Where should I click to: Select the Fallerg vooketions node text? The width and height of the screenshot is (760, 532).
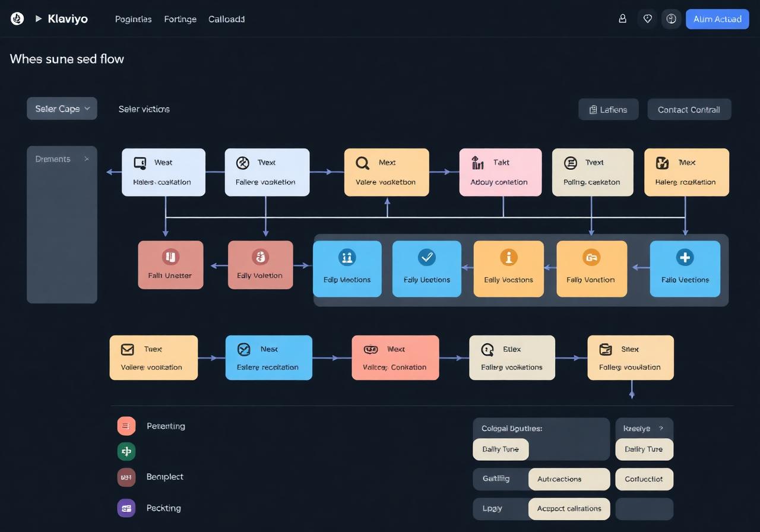[x=512, y=368]
